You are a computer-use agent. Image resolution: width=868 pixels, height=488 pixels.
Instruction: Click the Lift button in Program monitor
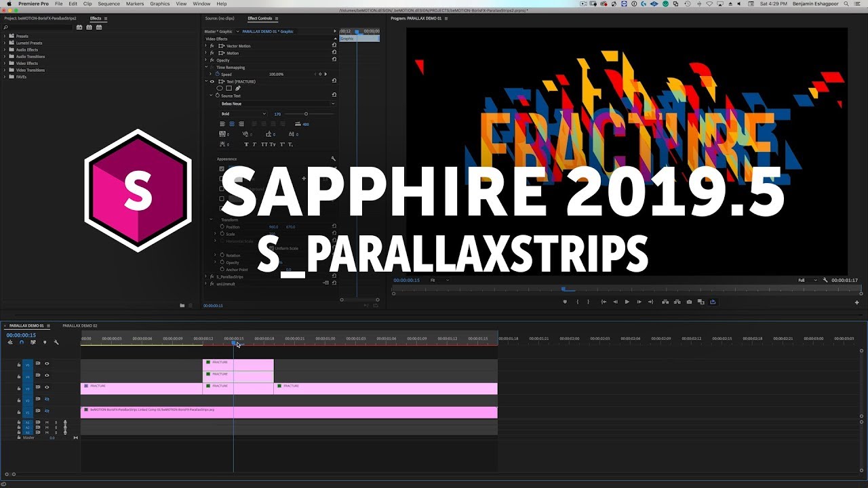tap(665, 302)
